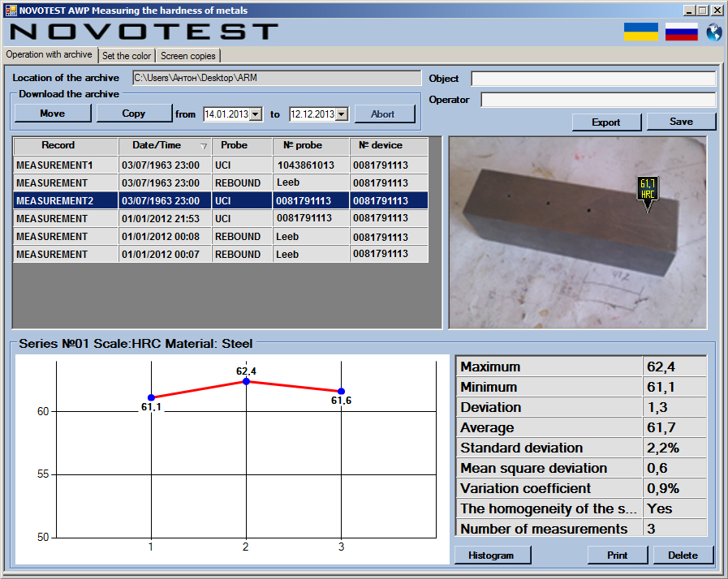The height and width of the screenshot is (579, 728).
Task: Switch language with the Ukrainian flag icon
Action: [x=640, y=32]
